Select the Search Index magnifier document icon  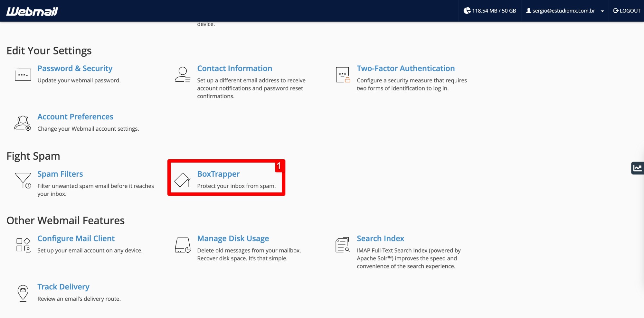click(342, 245)
